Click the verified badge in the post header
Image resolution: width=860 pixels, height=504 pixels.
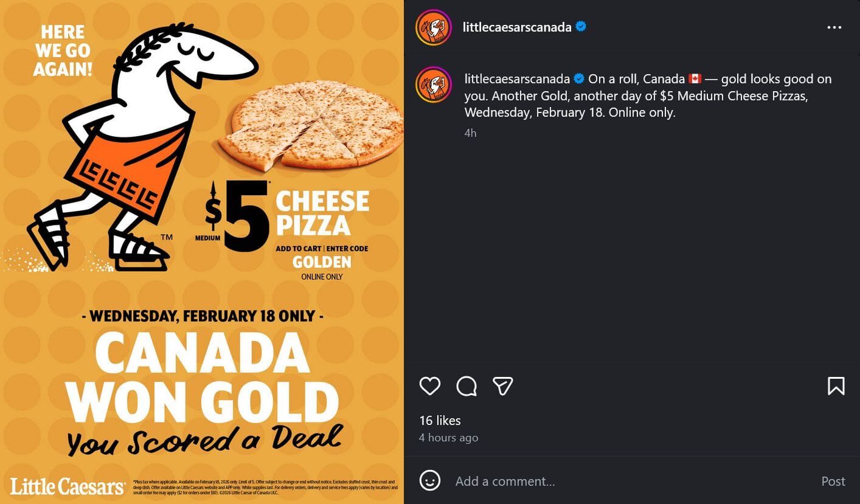(x=581, y=27)
